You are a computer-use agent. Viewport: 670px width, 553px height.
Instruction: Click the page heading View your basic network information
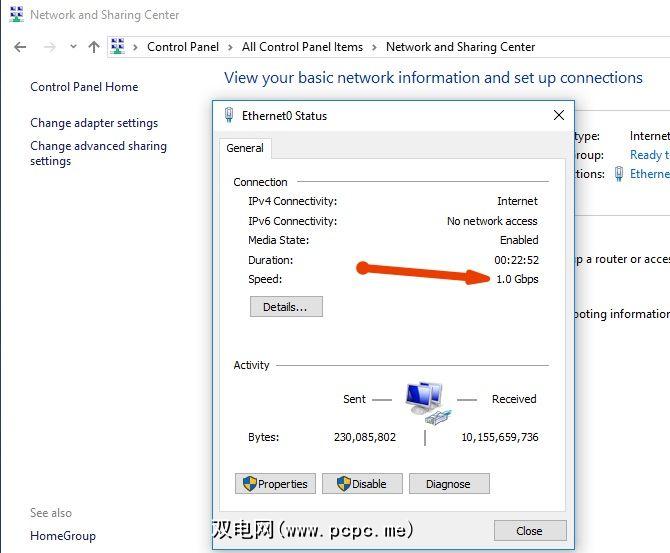(x=433, y=78)
